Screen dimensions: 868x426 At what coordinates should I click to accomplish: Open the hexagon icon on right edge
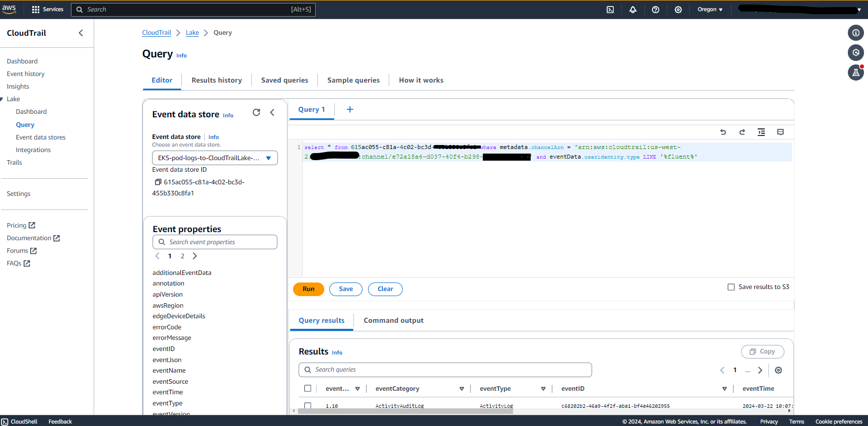(x=856, y=52)
